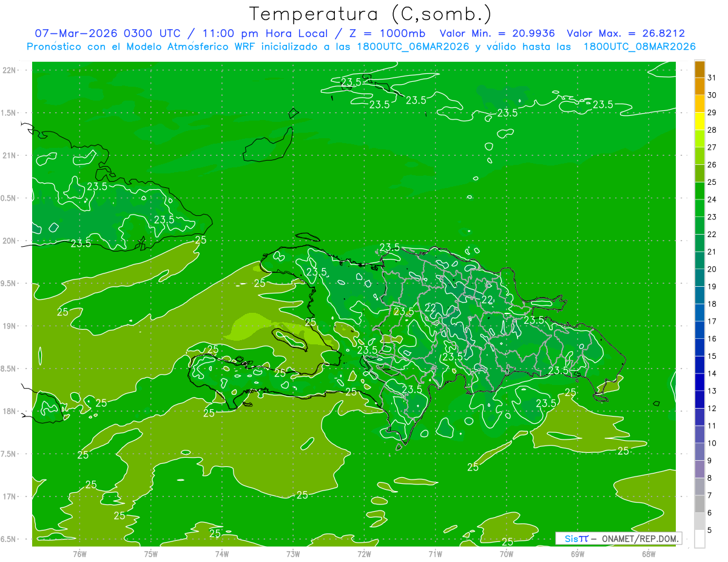This screenshot has width=728, height=562.
Task: Click the color scale label "6"
Action: coord(710,513)
